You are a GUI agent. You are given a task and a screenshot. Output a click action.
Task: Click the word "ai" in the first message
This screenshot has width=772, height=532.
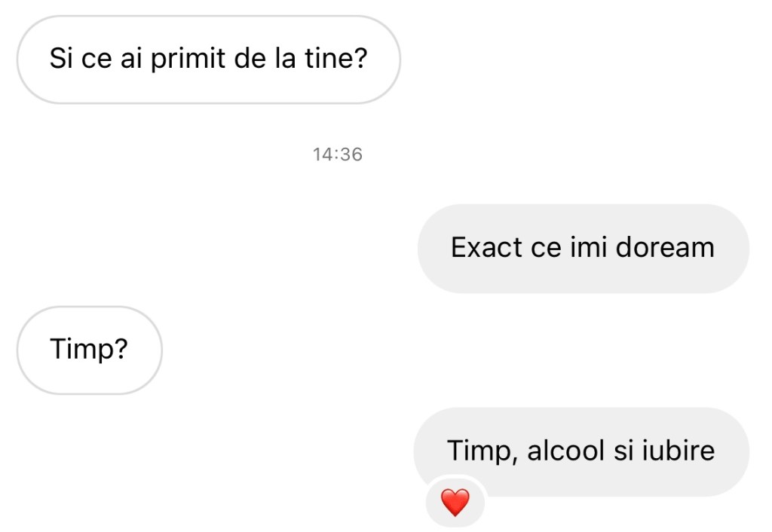click(132, 59)
